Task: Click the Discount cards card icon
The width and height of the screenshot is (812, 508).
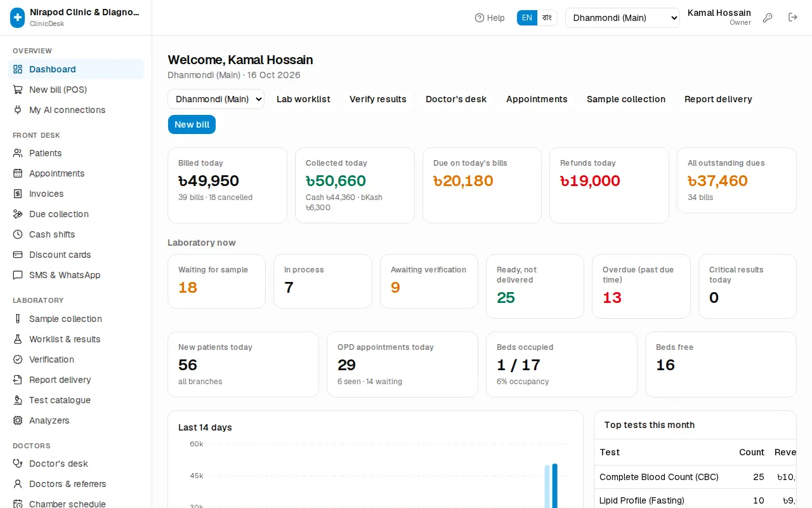Action: (18, 255)
